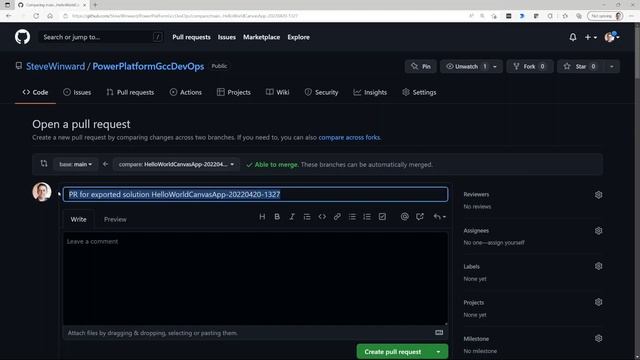The width and height of the screenshot is (640, 360).
Task: Edit Projects with gear icon
Action: [598, 302]
